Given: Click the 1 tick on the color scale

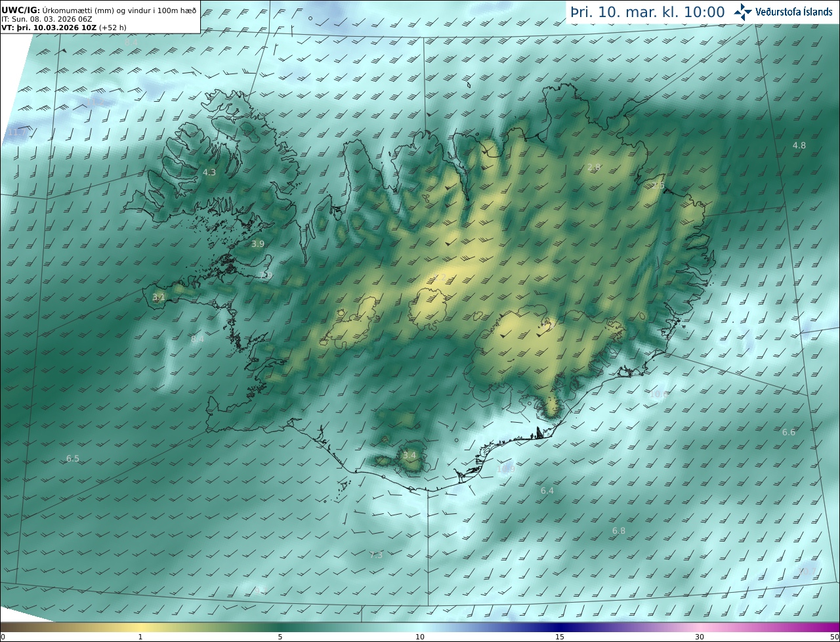Looking at the screenshot, I should point(140,637).
